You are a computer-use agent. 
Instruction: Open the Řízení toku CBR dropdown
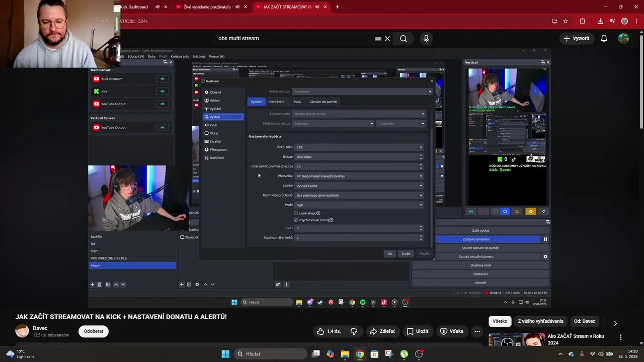tap(359, 147)
